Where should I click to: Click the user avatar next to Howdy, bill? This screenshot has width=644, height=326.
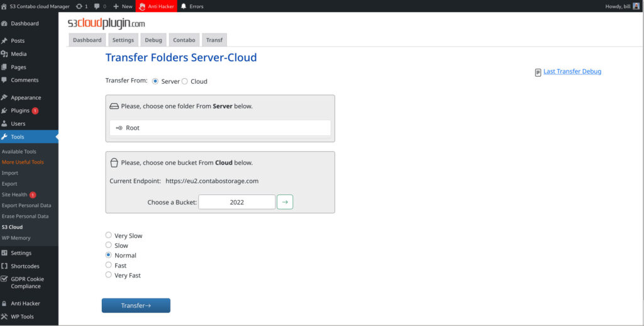636,6
